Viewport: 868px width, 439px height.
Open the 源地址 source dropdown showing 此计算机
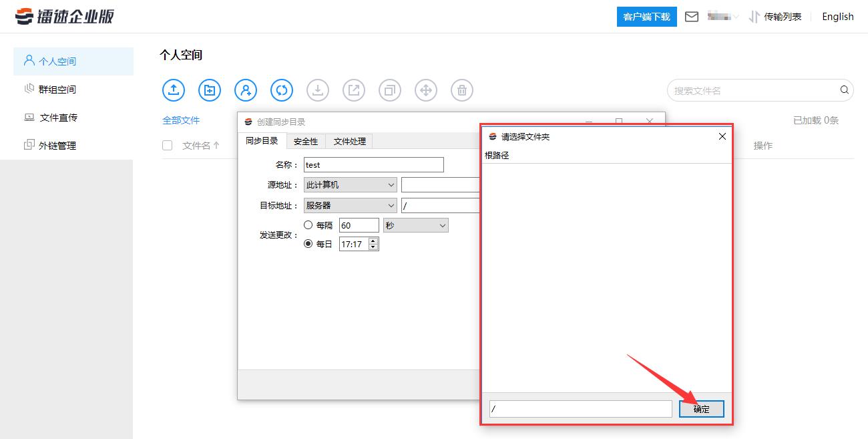[x=349, y=184]
